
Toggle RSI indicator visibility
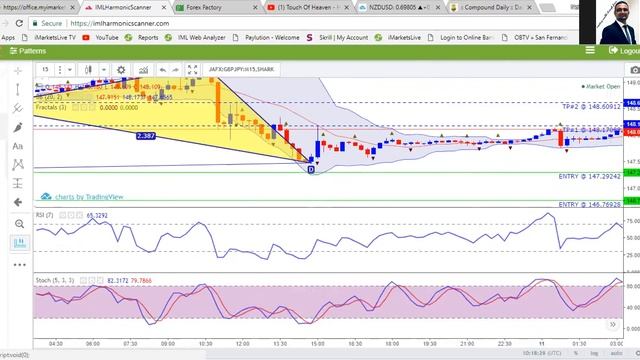[x=62, y=215]
